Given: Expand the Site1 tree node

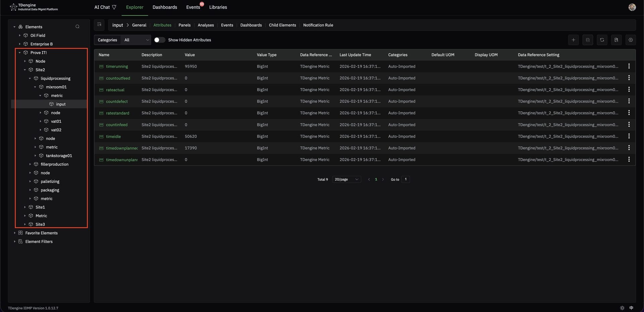Looking at the screenshot, I should click(x=25, y=207).
